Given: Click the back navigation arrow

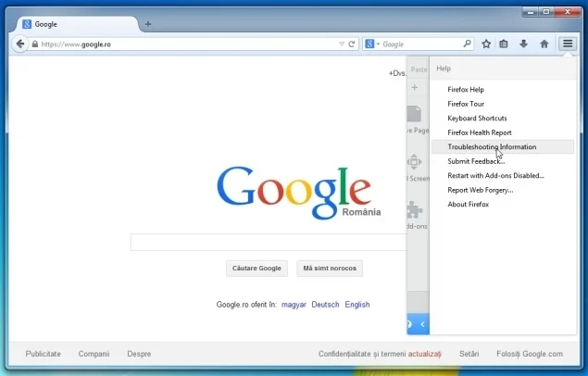Looking at the screenshot, I should (20, 44).
